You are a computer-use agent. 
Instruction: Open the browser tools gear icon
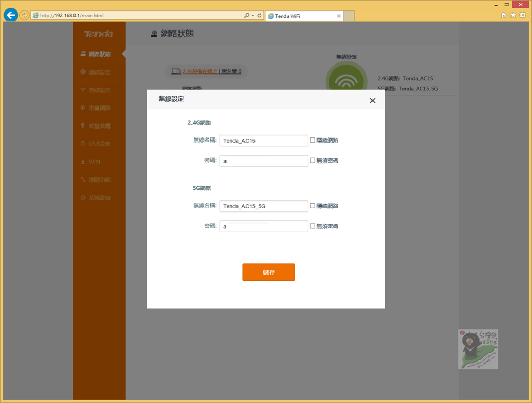tap(523, 15)
